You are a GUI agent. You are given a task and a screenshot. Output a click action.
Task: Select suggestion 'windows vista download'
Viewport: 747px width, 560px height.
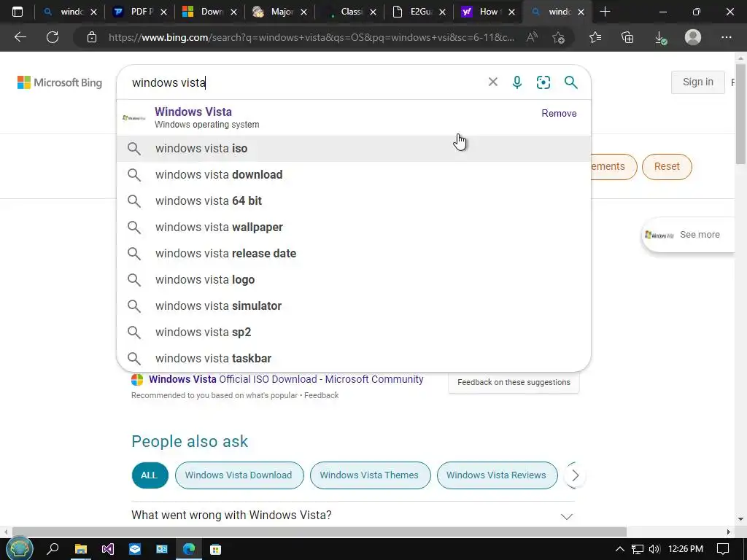(354, 174)
